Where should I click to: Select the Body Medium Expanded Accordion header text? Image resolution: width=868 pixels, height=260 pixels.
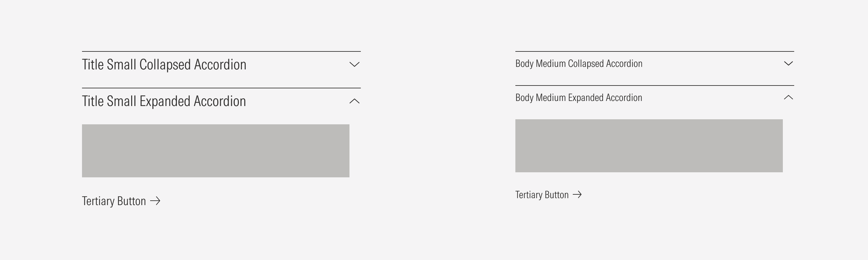point(579,98)
